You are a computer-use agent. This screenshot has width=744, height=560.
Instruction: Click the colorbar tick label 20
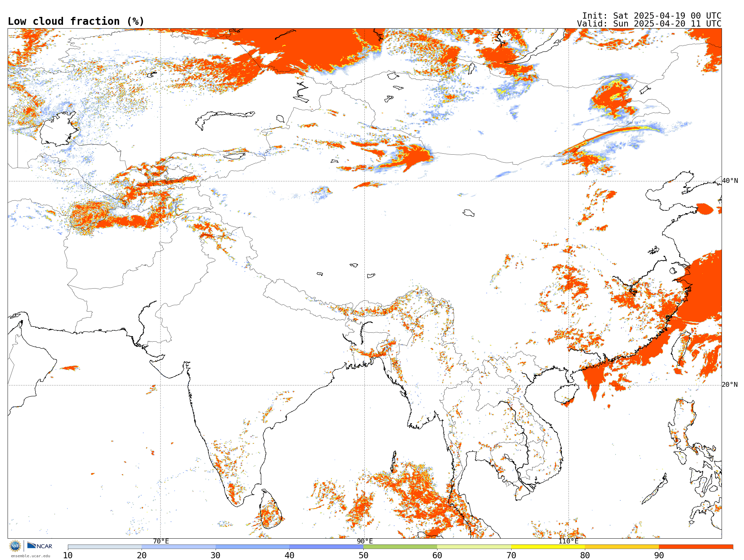pyautogui.click(x=142, y=556)
